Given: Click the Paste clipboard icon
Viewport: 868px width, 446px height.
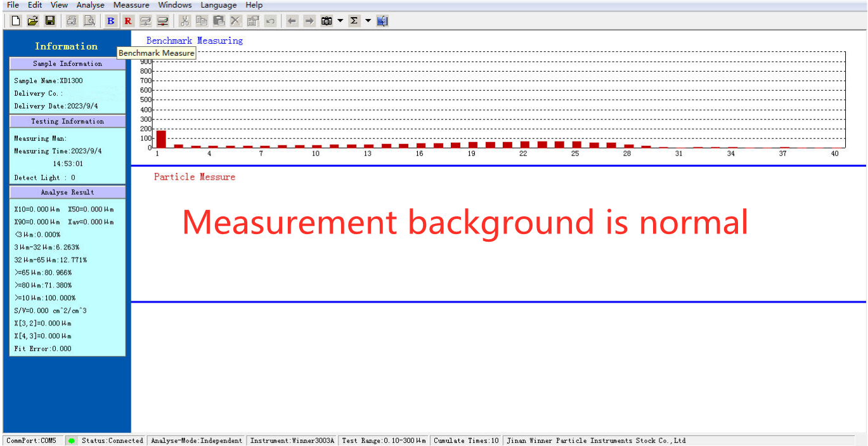Looking at the screenshot, I should coord(217,20).
